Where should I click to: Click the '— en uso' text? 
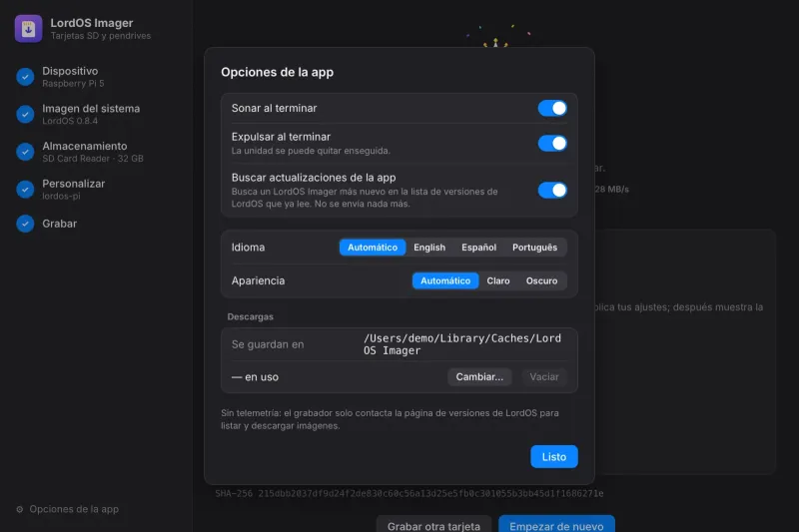255,377
